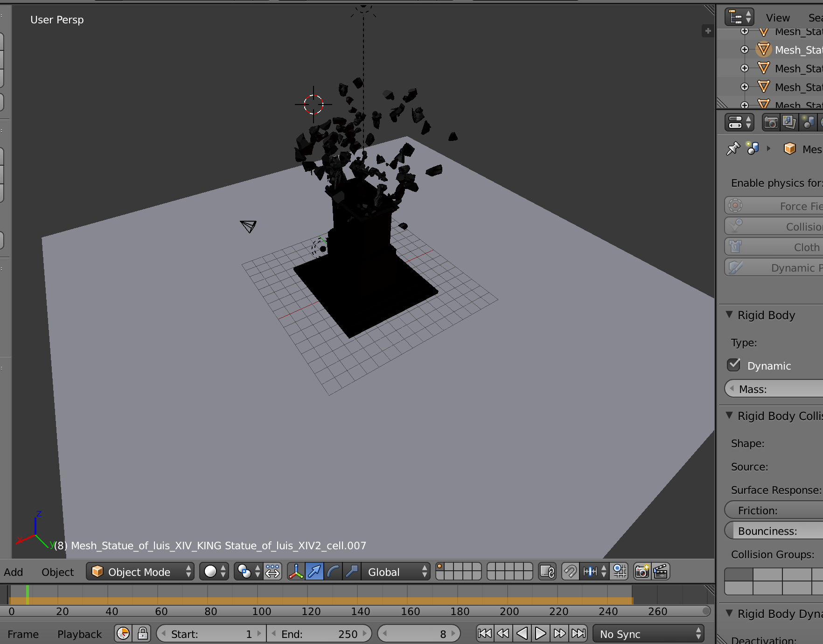
Task: Click the breadcrumb arrow in properties
Action: (768, 149)
